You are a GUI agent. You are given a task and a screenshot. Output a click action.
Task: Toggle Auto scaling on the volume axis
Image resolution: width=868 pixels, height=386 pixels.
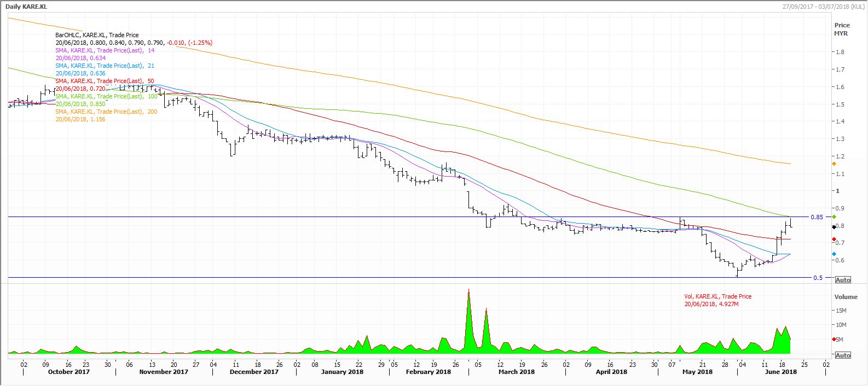pyautogui.click(x=843, y=355)
